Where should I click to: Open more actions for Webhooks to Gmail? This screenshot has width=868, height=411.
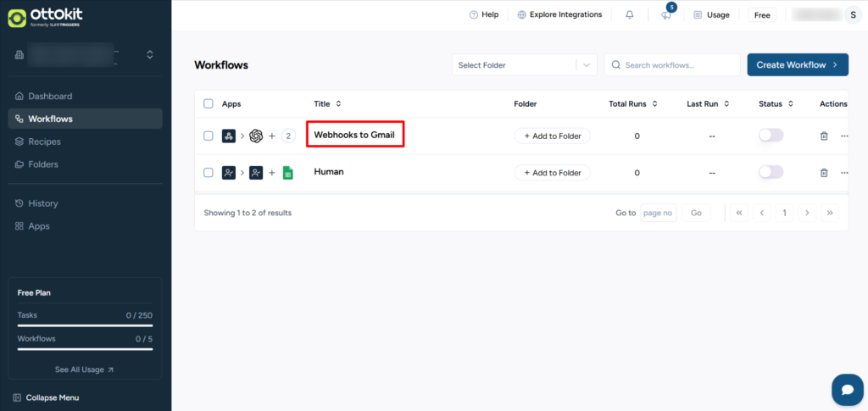point(843,136)
